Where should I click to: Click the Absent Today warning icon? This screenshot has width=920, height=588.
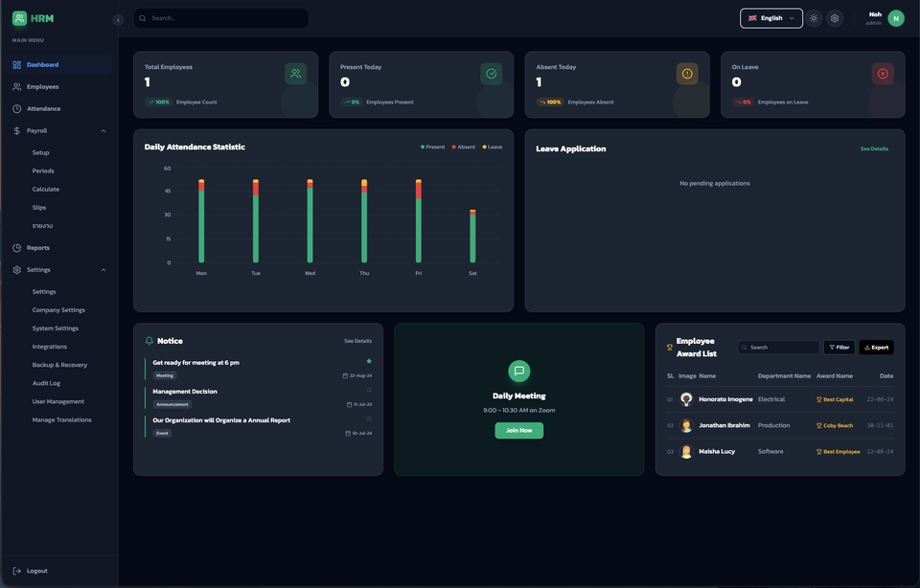click(x=687, y=74)
